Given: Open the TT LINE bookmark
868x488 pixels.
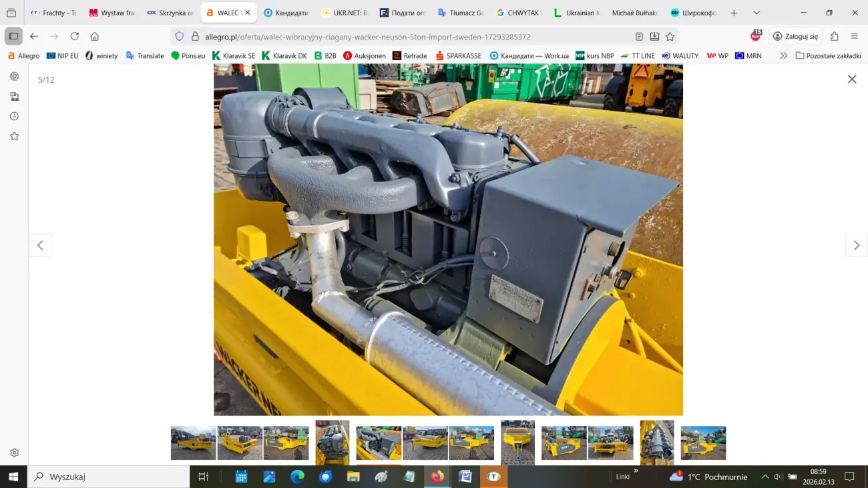Looking at the screenshot, I should [638, 55].
